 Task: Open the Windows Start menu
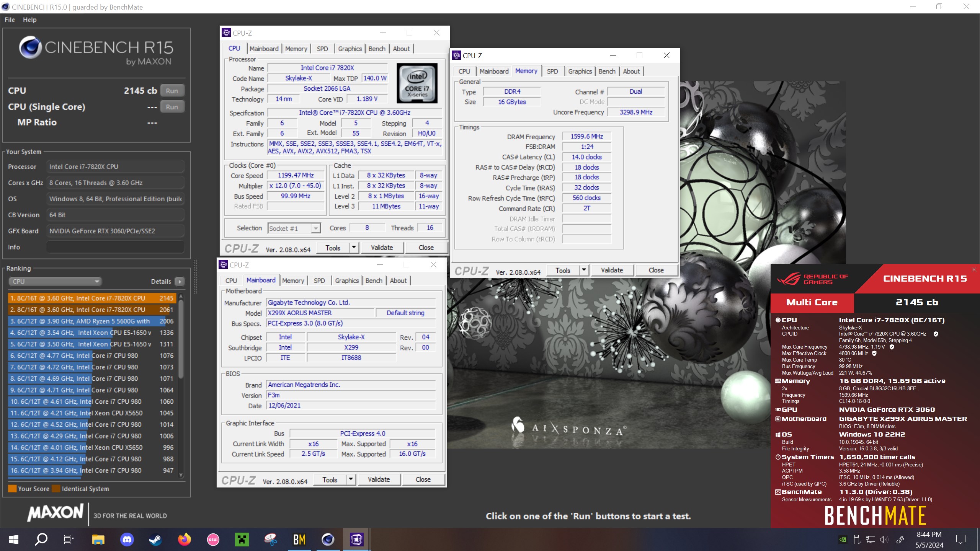point(14,540)
